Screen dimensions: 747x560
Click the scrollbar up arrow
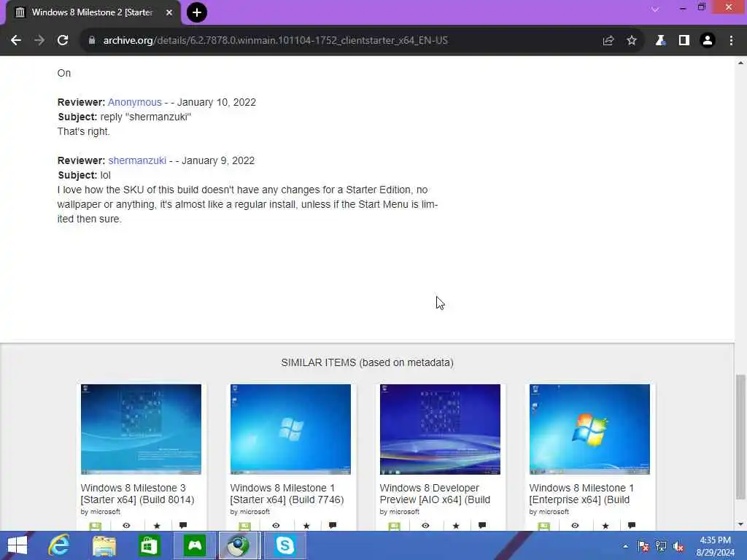[x=740, y=63]
